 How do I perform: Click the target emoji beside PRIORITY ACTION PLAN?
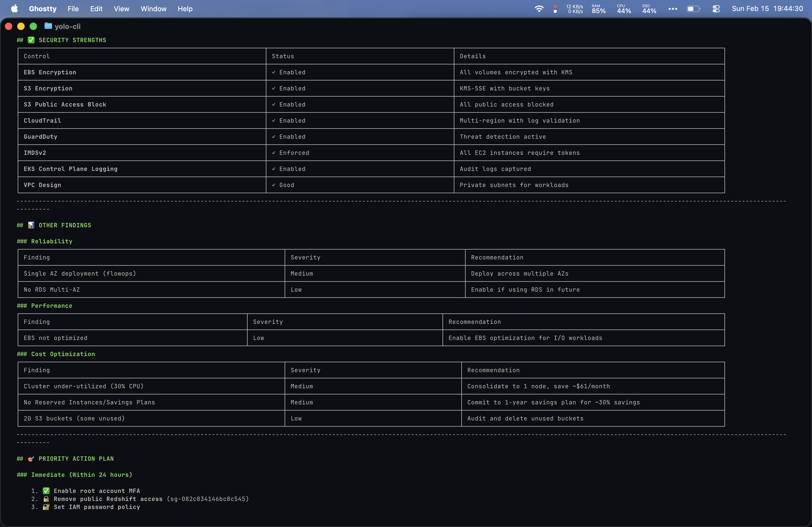pyautogui.click(x=31, y=459)
